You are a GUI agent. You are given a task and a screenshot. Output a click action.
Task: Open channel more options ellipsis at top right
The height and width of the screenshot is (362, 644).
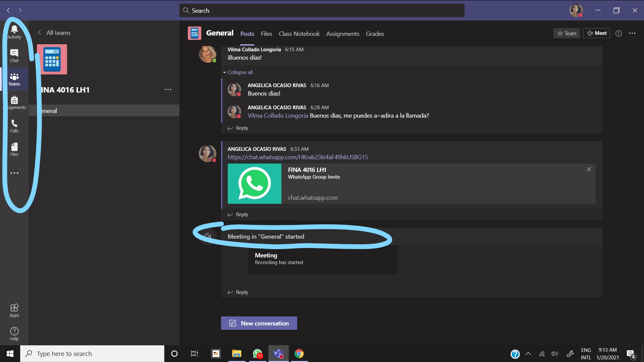click(x=632, y=34)
